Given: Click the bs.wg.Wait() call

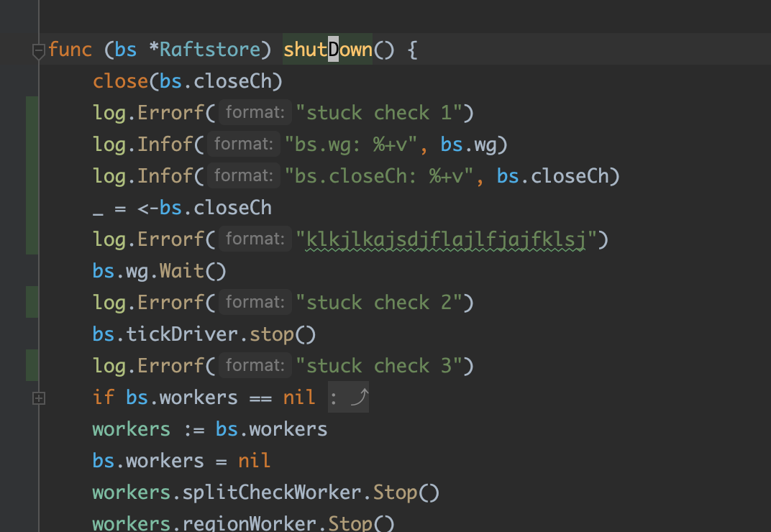Looking at the screenshot, I should click(160, 271).
